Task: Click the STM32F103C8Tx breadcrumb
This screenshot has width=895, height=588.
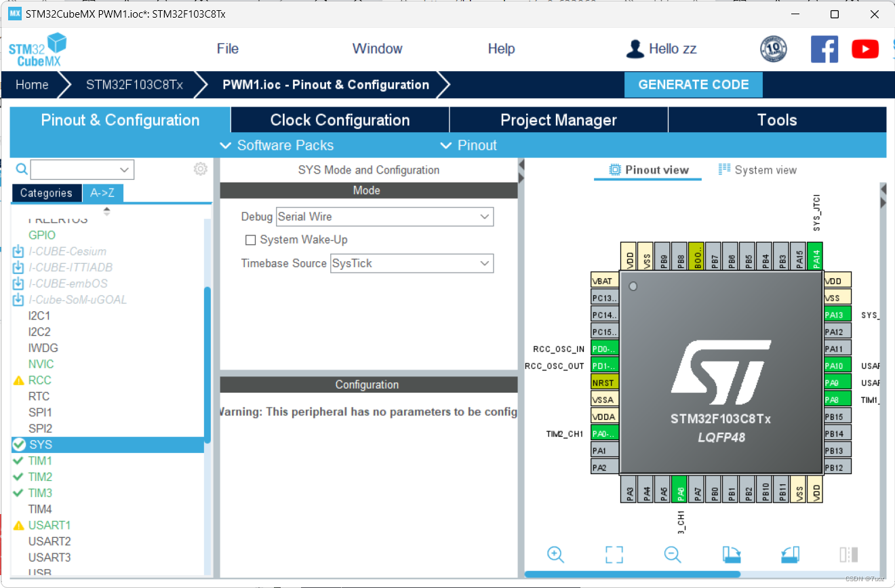Action: [x=134, y=85]
